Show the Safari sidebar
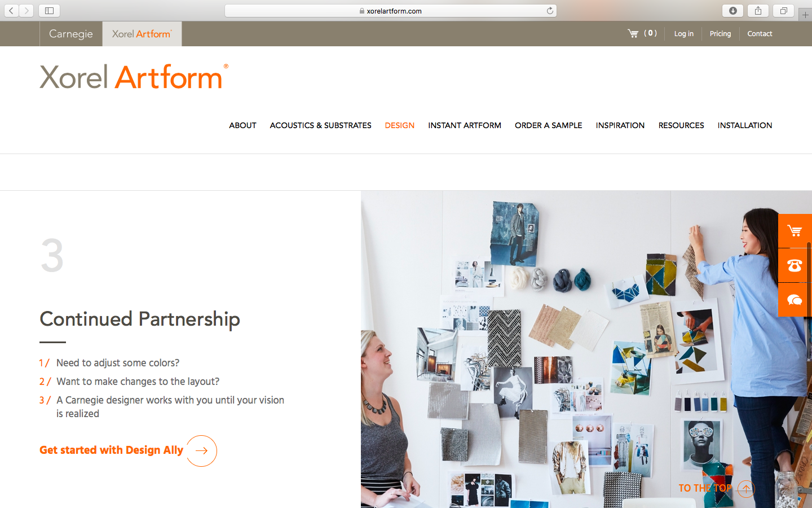 pos(49,11)
